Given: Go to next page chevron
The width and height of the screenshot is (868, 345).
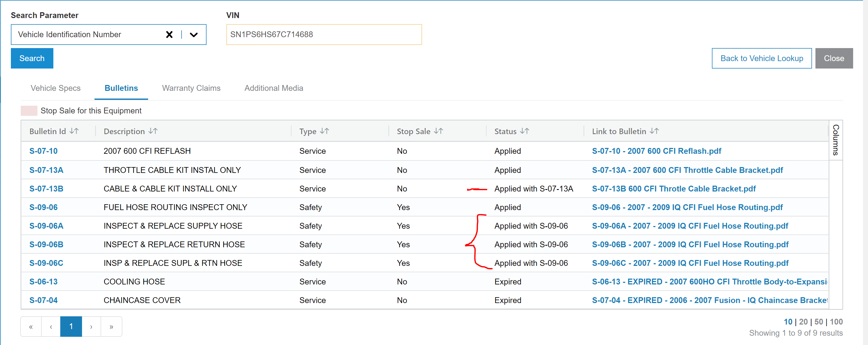Looking at the screenshot, I should coord(91,326).
